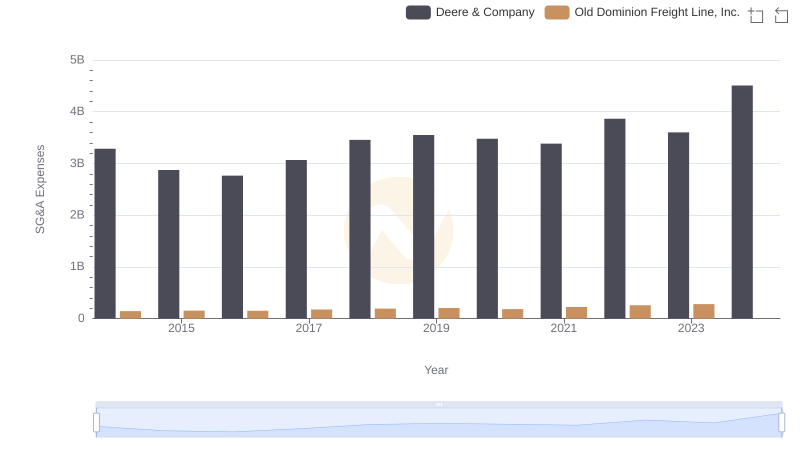Click the 2019 x-axis label

[x=436, y=328]
